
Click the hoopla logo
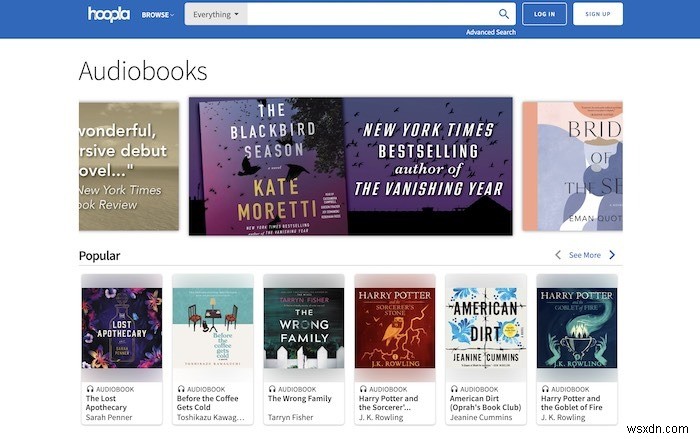point(109,14)
